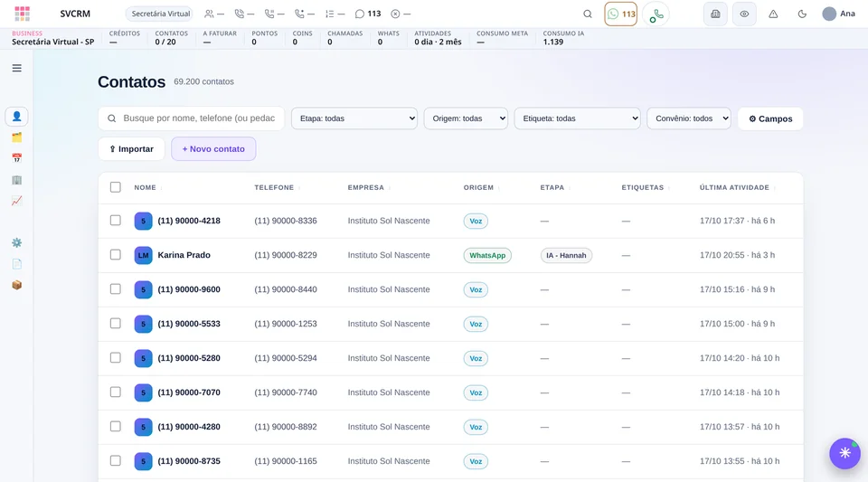Viewport: 868px width, 482px height.
Task: Check the (11) 90000-7070 row checkbox
Action: coord(115,392)
